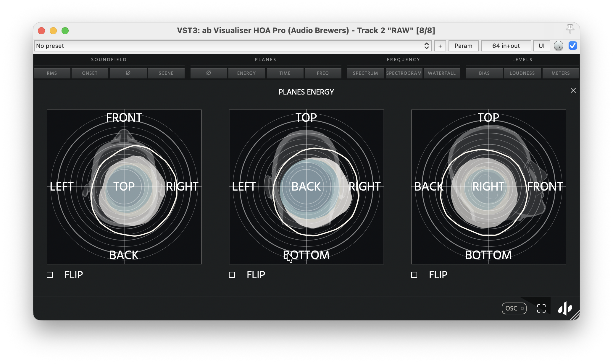Open the SPECTRUM frequency display
Viewport: 613px width, 364px height.
pyautogui.click(x=365, y=73)
